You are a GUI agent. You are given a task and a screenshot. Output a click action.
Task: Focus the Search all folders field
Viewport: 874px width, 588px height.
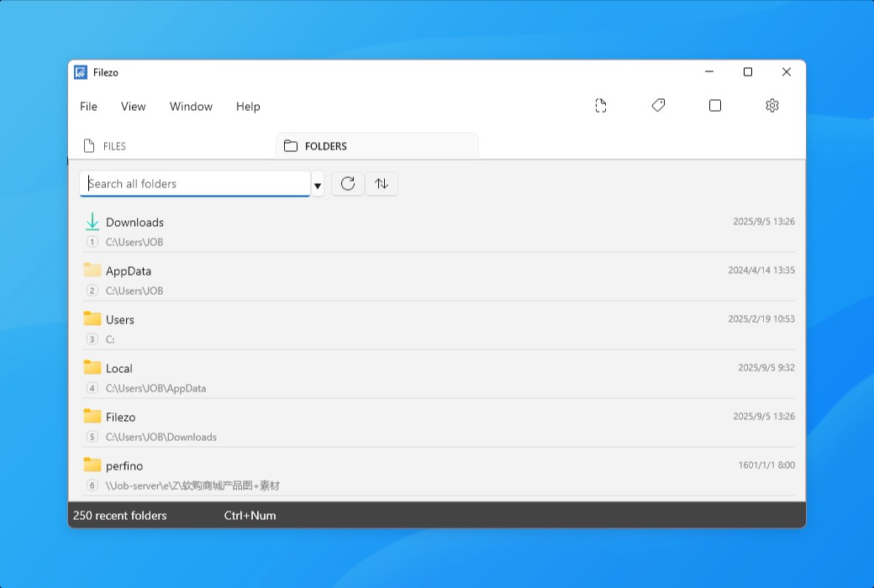194,183
